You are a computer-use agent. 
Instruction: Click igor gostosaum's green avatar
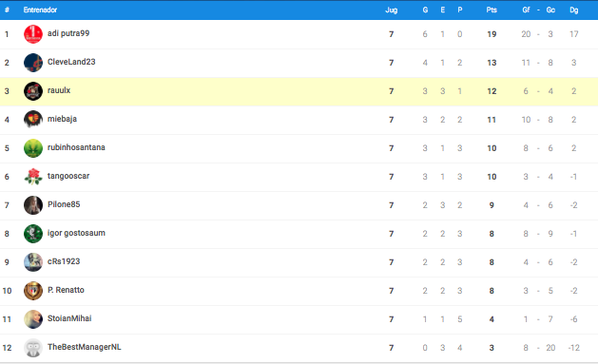[x=33, y=234]
